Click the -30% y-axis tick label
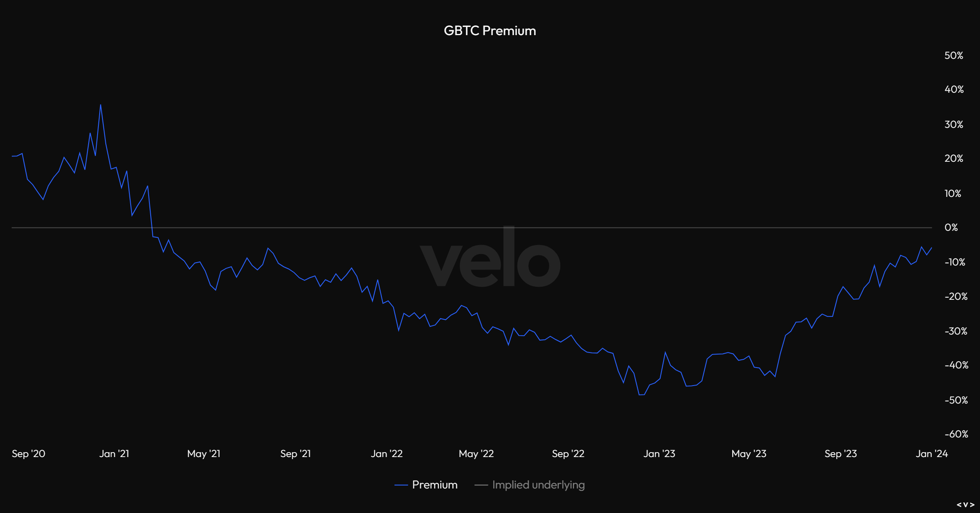 pyautogui.click(x=955, y=331)
